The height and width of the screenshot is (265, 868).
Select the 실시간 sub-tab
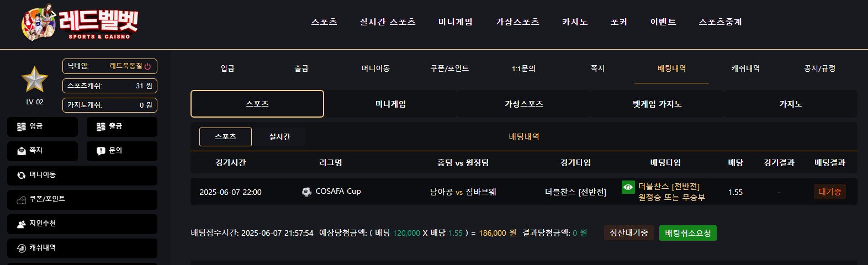point(279,137)
